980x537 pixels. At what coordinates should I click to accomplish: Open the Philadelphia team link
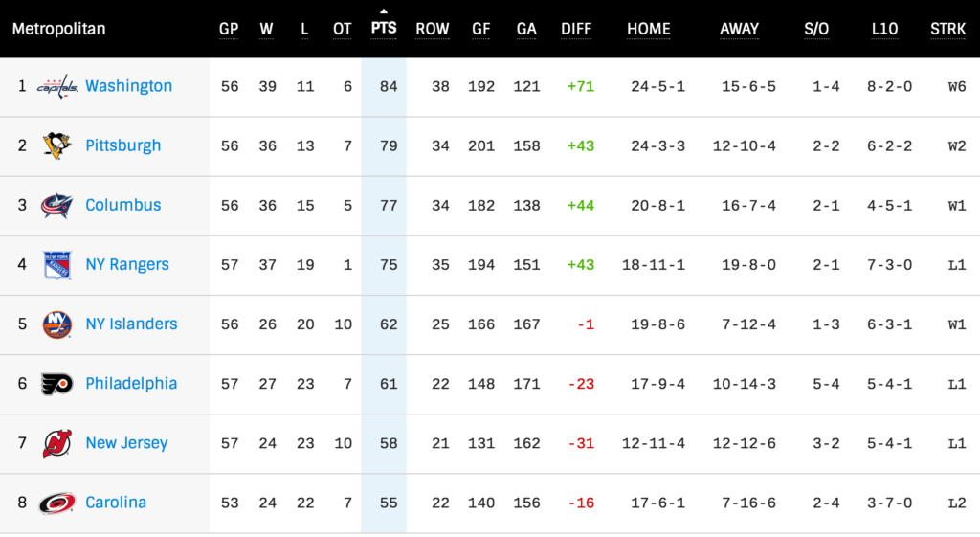131,383
